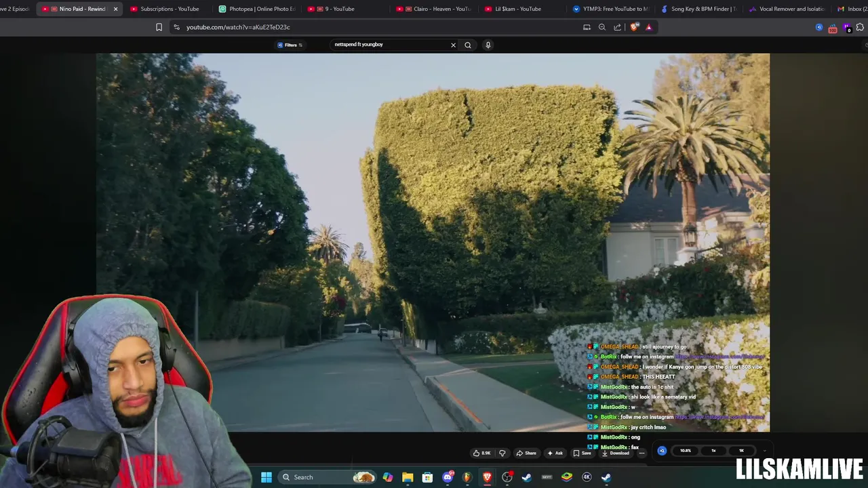
Task: Open the purple Twitch extension icon
Action: click(847, 28)
